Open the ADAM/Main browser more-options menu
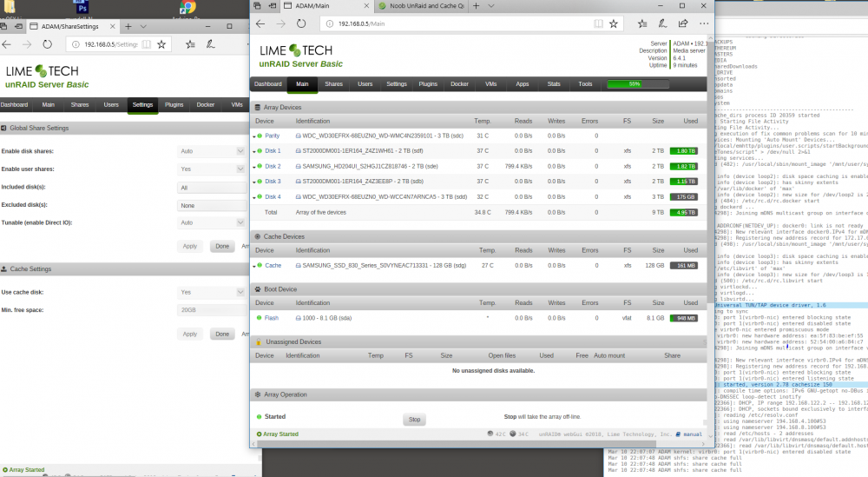The image size is (868, 477). tap(704, 23)
